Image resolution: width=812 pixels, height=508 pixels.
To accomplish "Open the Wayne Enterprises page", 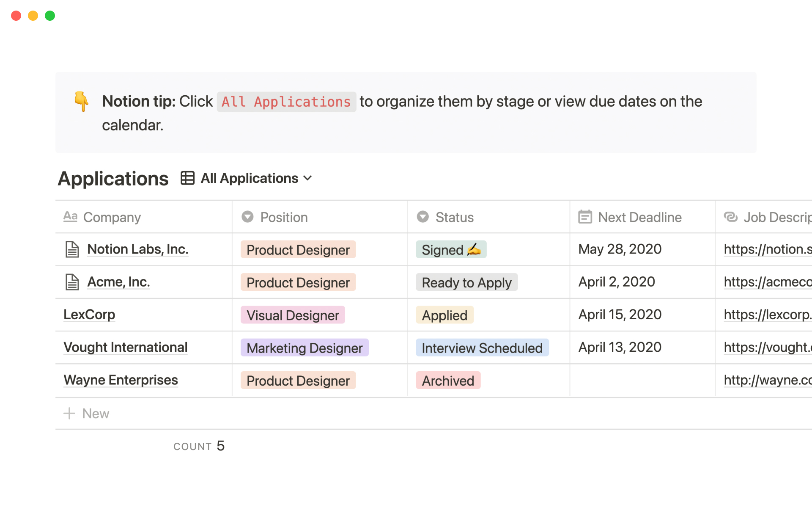I will tap(121, 380).
